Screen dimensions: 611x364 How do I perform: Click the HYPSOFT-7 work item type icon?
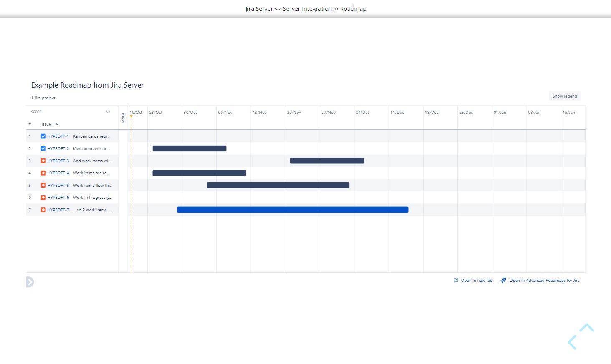[43, 210]
